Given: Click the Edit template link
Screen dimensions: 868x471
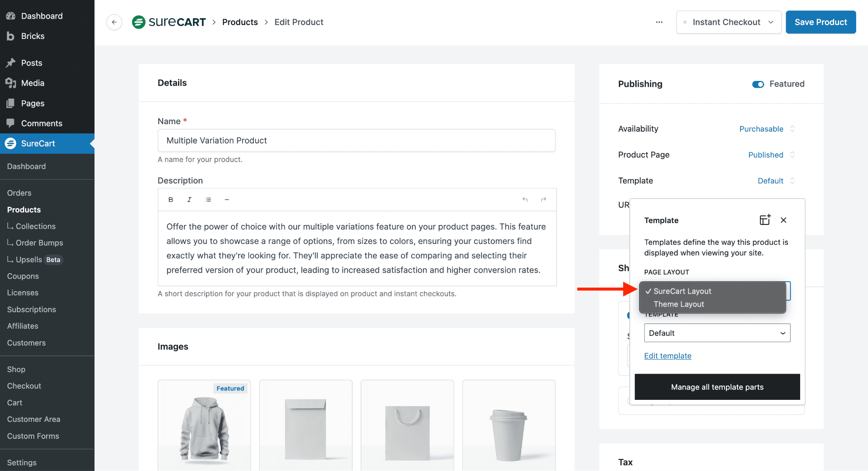Looking at the screenshot, I should point(668,356).
